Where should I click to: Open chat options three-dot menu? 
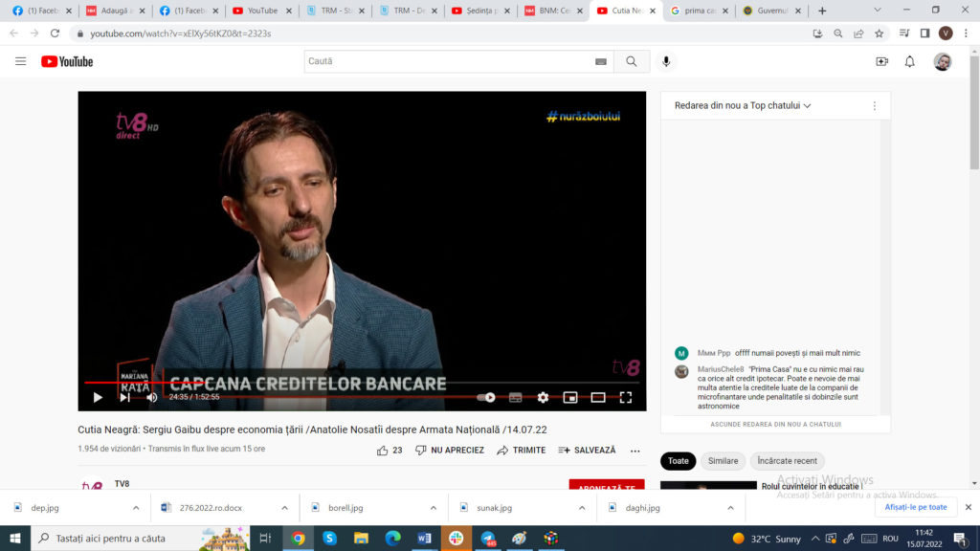(x=875, y=106)
